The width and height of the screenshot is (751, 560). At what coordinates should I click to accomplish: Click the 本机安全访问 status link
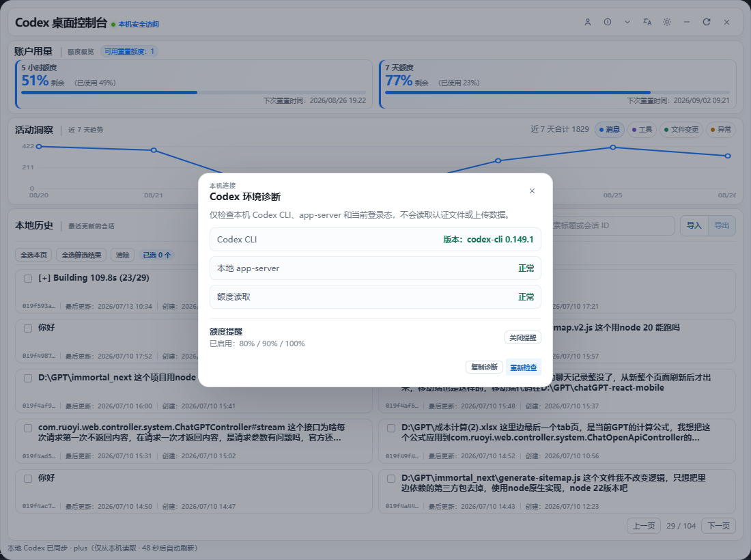[139, 24]
